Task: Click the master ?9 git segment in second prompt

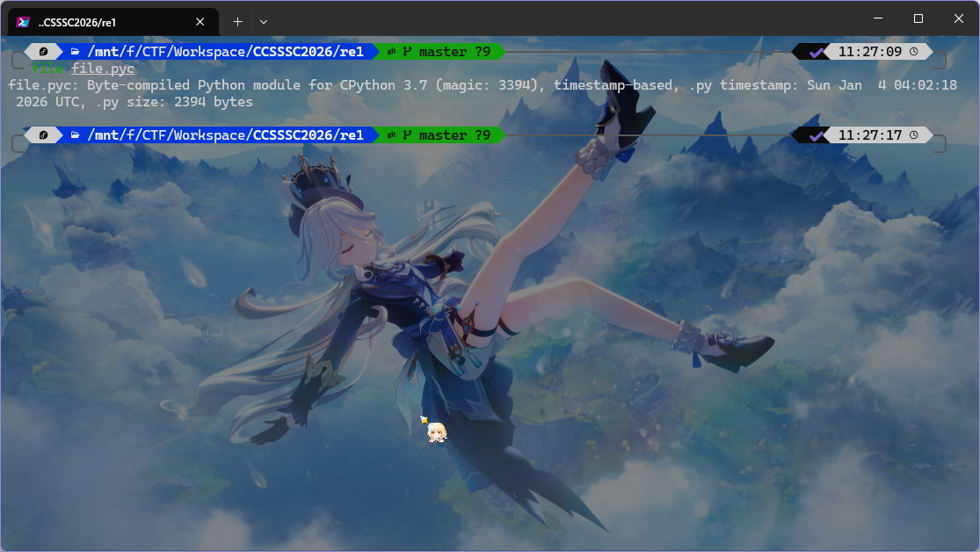Action: (454, 135)
